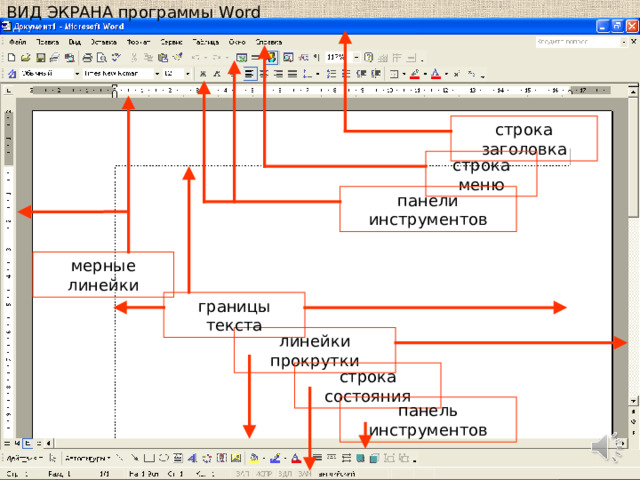The height and width of the screenshot is (480, 640).
Task: Open the Окно menu
Action: pos(237,42)
